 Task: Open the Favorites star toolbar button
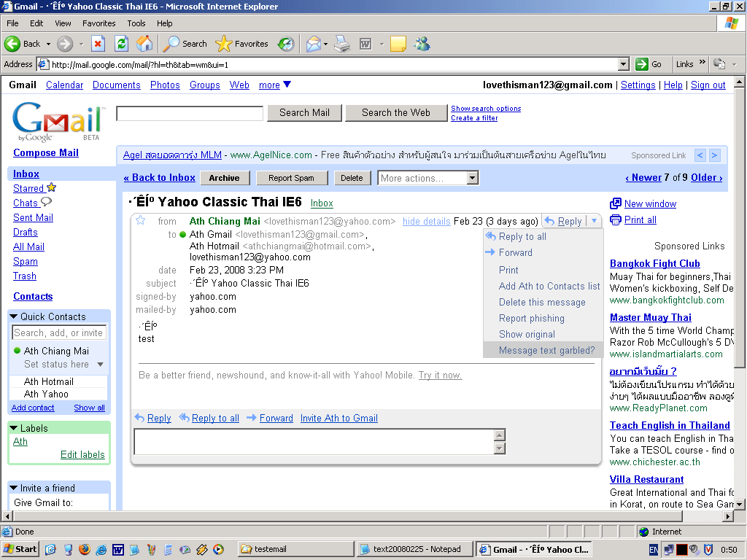coord(223,44)
